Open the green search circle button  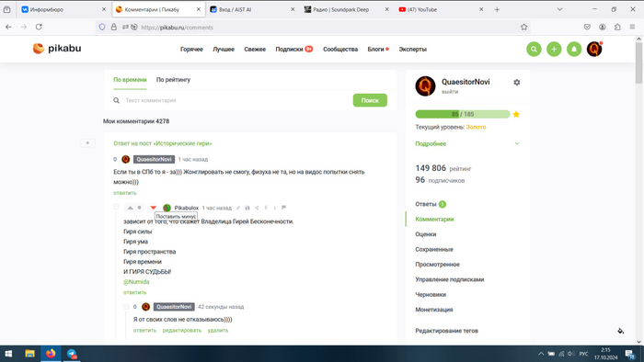click(534, 50)
